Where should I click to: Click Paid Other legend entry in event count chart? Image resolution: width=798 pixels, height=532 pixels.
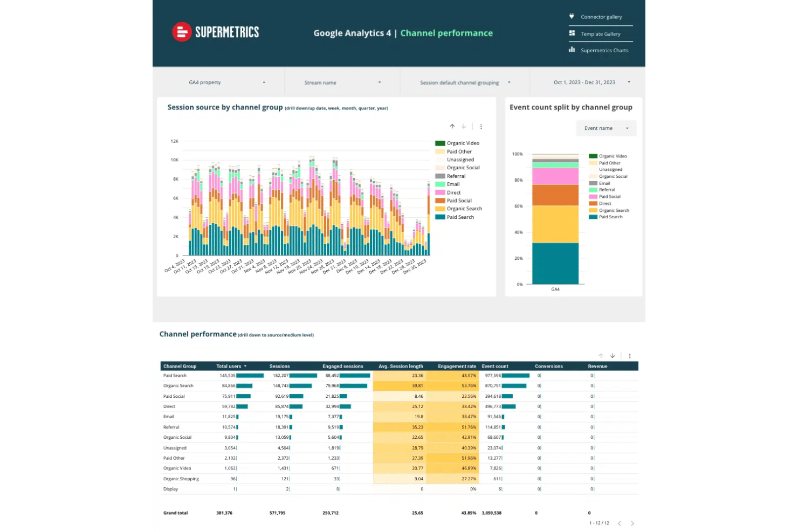pyautogui.click(x=604, y=163)
